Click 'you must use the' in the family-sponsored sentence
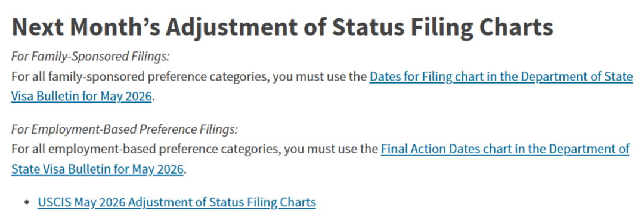644x222 pixels. click(321, 77)
